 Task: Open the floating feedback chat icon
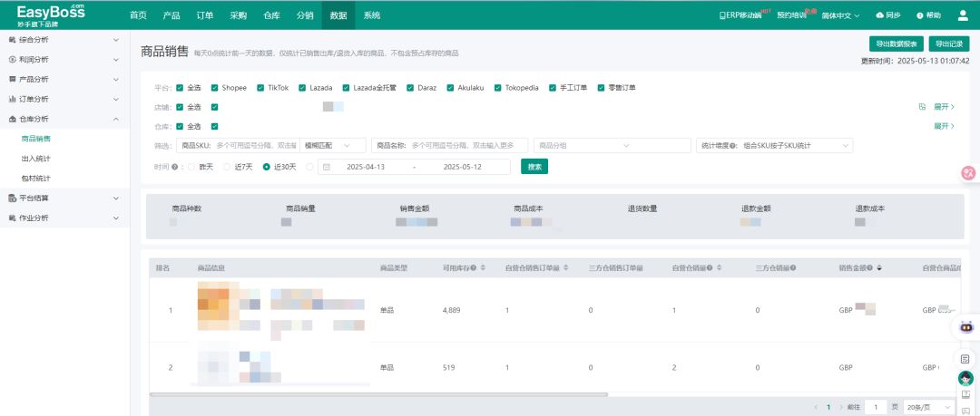[x=965, y=411]
